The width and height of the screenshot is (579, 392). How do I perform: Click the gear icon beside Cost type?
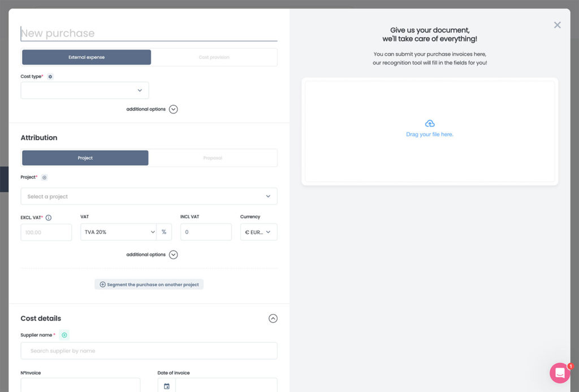[x=50, y=77]
